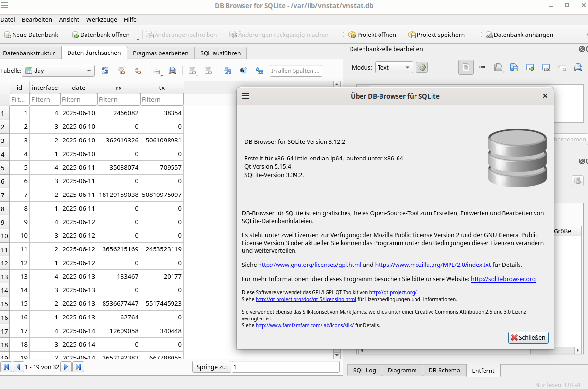Click the Springe zu input field
The width and height of the screenshot is (588, 389).
click(x=285, y=367)
